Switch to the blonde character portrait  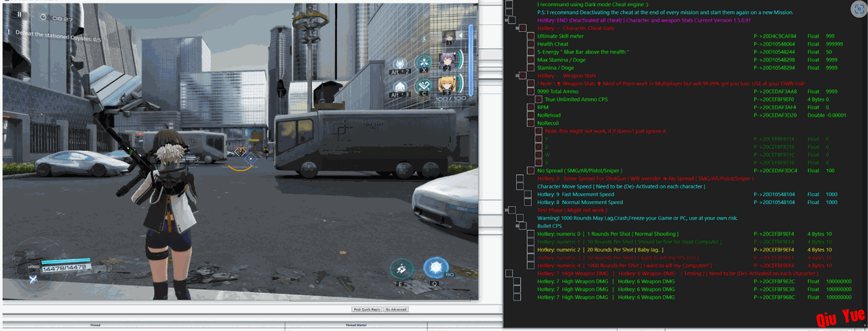click(x=447, y=84)
